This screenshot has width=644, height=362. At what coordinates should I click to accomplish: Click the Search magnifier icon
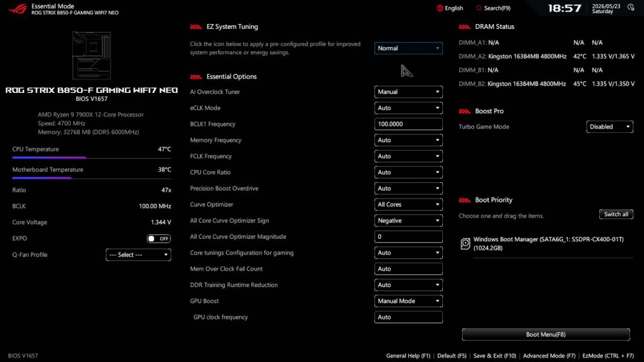pos(479,8)
